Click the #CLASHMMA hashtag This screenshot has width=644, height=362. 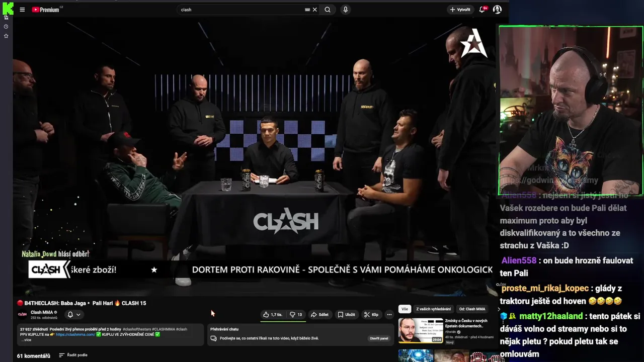[163, 329]
